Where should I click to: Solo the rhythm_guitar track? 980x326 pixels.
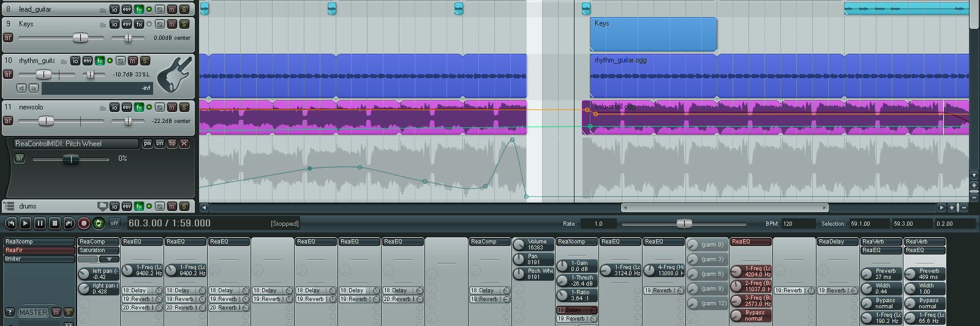click(x=145, y=61)
